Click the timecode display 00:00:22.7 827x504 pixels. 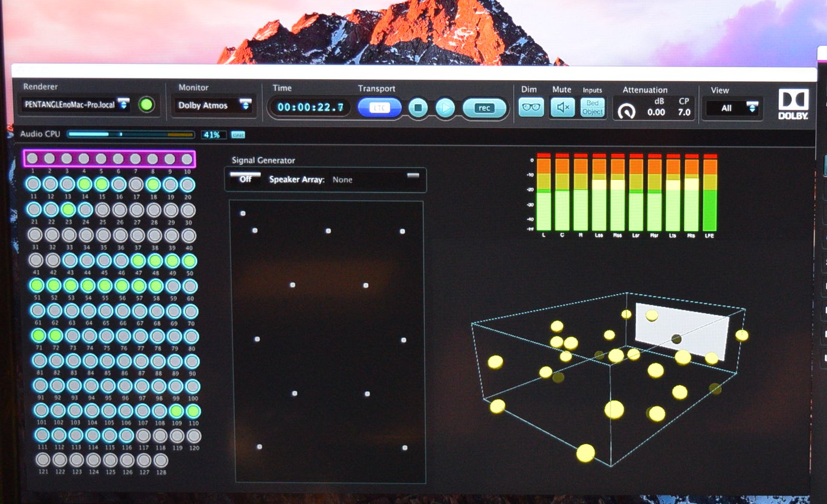[310, 107]
